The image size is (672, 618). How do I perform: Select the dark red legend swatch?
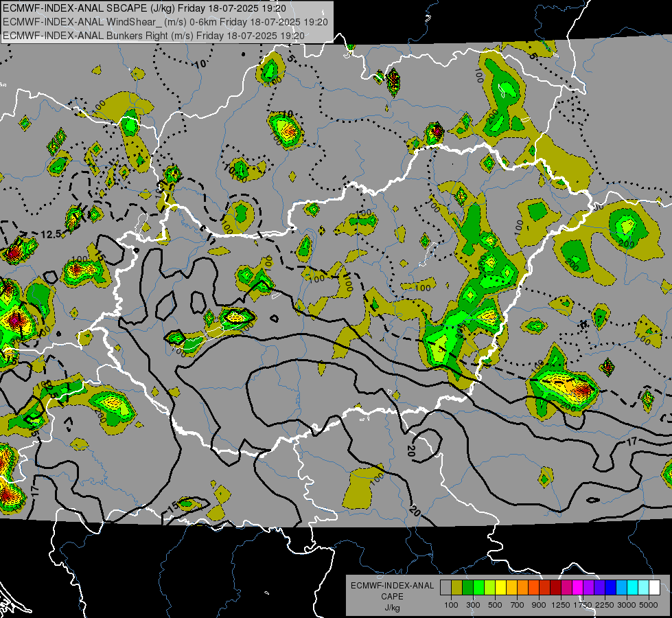pos(555,588)
